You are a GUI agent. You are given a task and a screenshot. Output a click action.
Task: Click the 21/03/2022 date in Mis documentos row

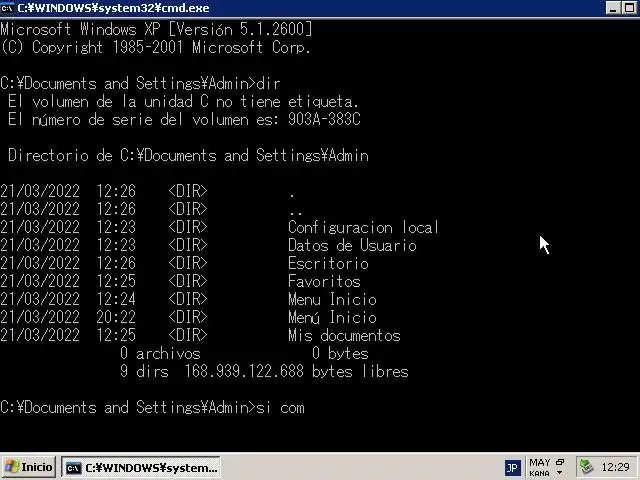pos(40,335)
